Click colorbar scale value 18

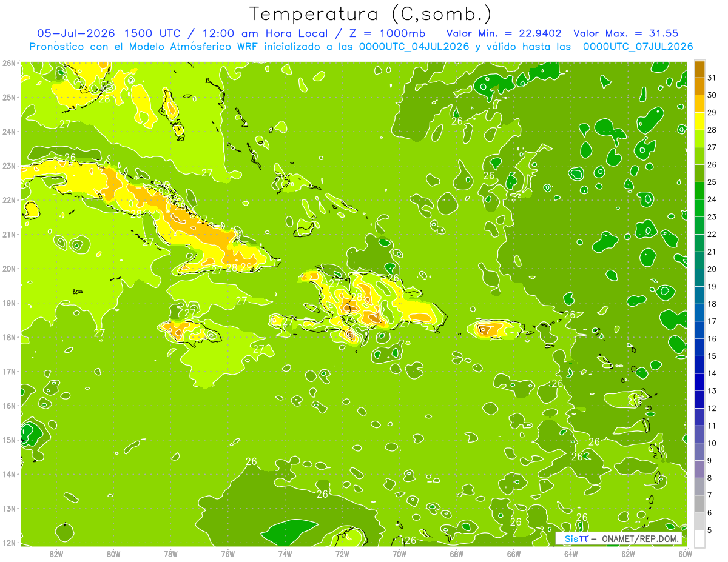point(712,304)
